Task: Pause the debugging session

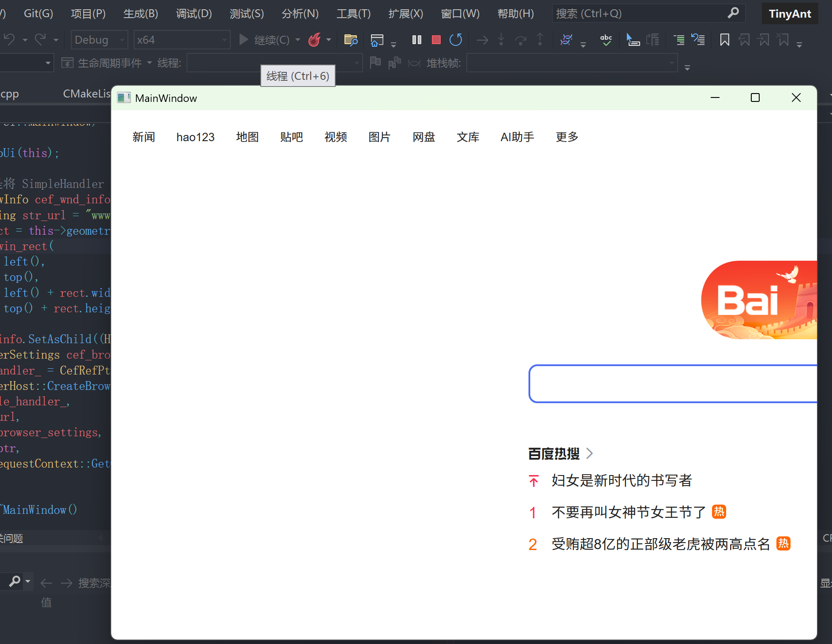Action: click(x=416, y=40)
